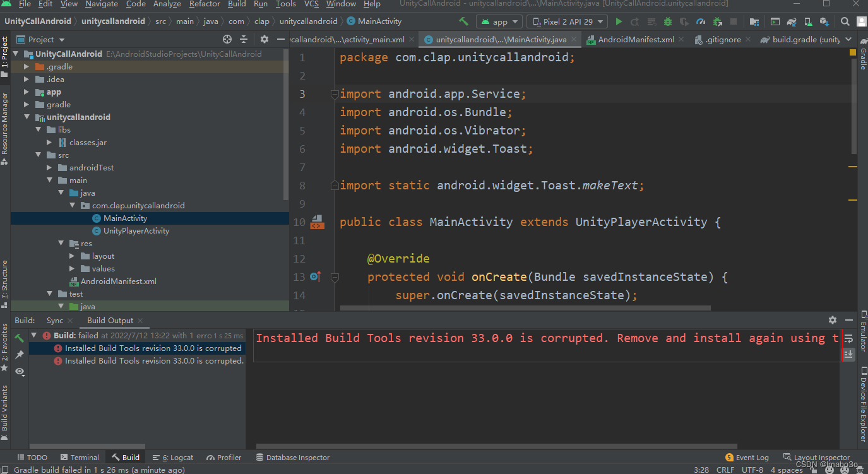Open AVD Manager icon
868x474 pixels.
(809, 21)
